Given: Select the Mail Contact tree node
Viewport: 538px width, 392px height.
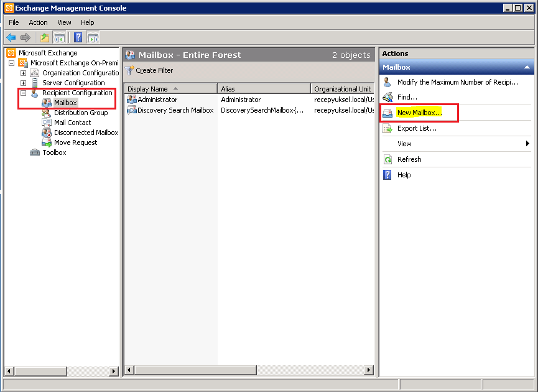Looking at the screenshot, I should pos(72,123).
